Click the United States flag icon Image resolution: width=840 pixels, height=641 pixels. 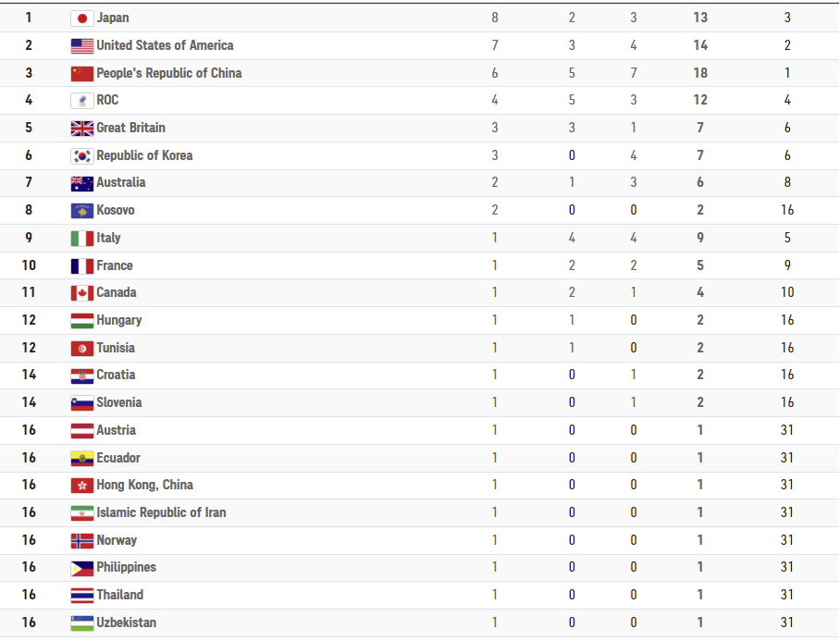(82, 46)
